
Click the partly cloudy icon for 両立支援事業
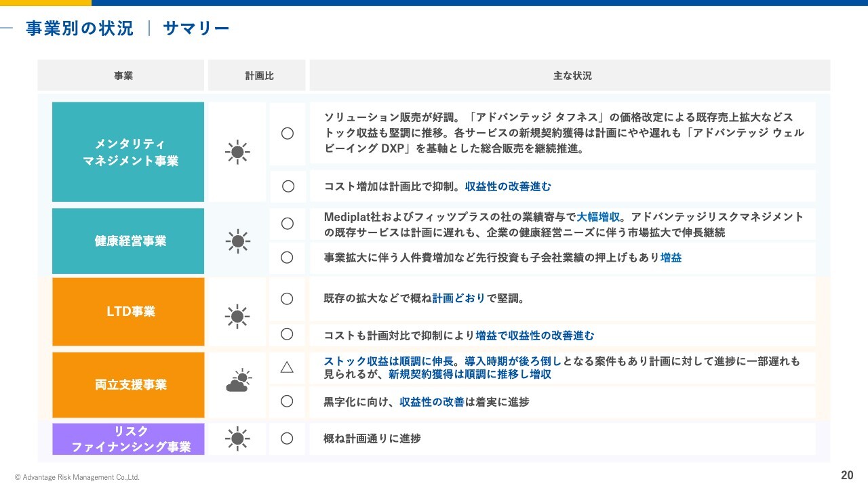[x=237, y=382]
